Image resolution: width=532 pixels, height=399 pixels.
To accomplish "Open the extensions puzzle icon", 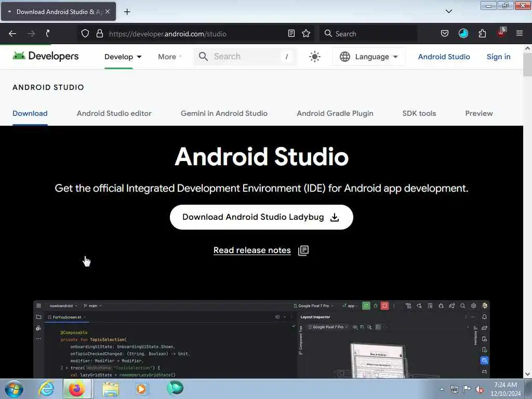I will pos(482,34).
